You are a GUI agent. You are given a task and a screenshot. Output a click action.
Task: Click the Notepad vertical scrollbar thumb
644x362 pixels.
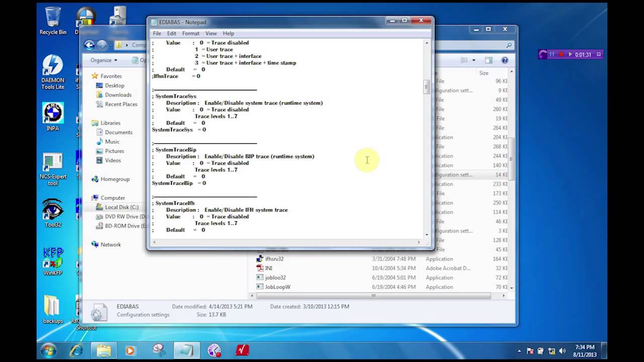click(427, 87)
